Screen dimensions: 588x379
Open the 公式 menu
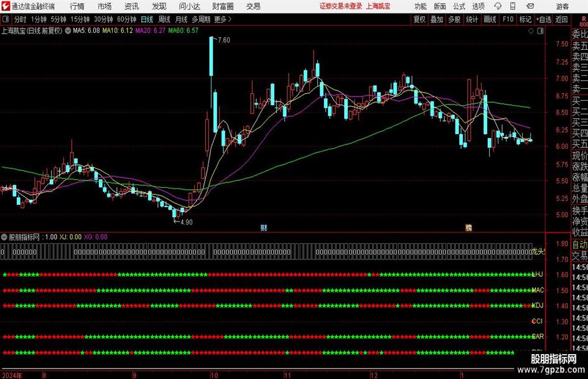click(x=459, y=6)
